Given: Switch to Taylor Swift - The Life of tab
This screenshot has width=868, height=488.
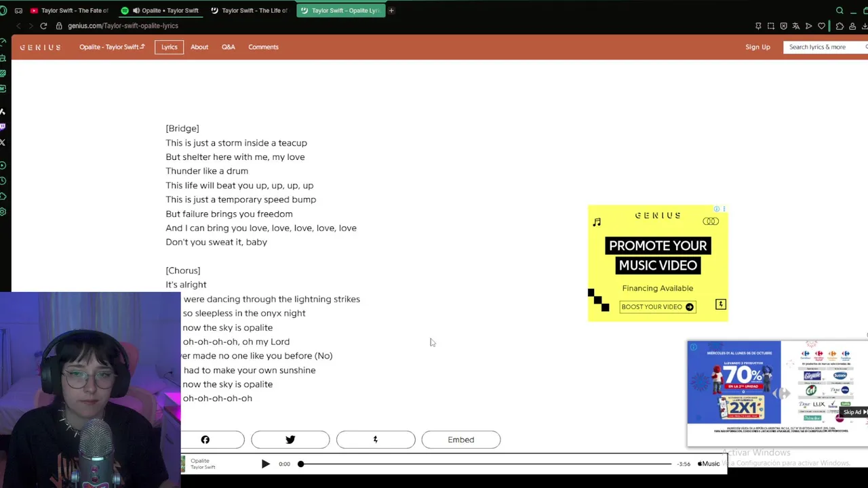Looking at the screenshot, I should [250, 10].
